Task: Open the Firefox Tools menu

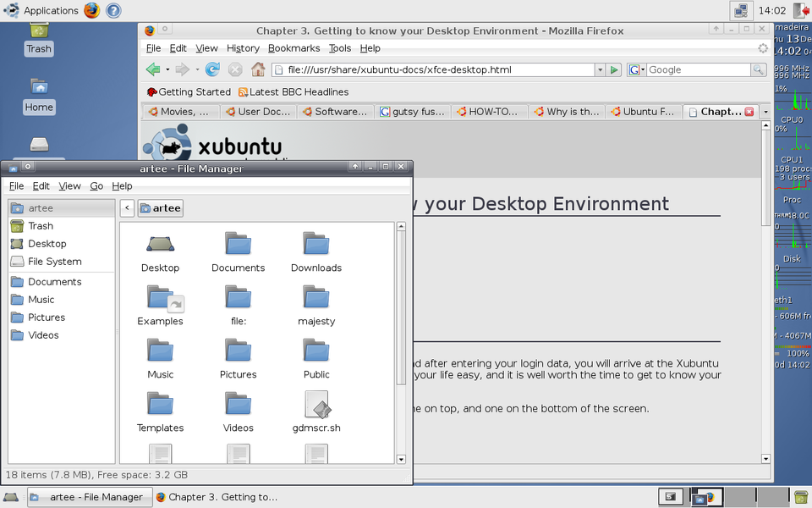Action: [x=340, y=48]
